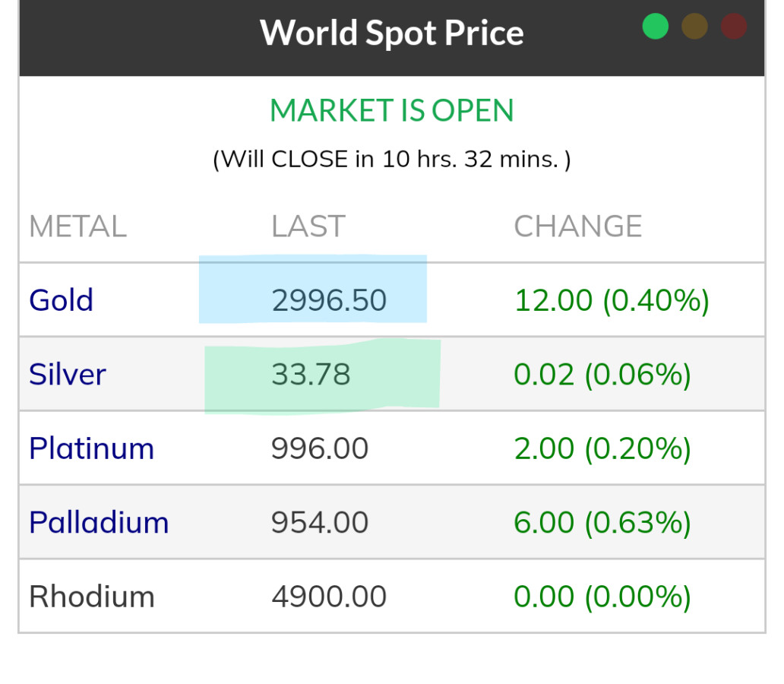The image size is (784, 684).
Task: Click the METAL column header
Action: [77, 226]
